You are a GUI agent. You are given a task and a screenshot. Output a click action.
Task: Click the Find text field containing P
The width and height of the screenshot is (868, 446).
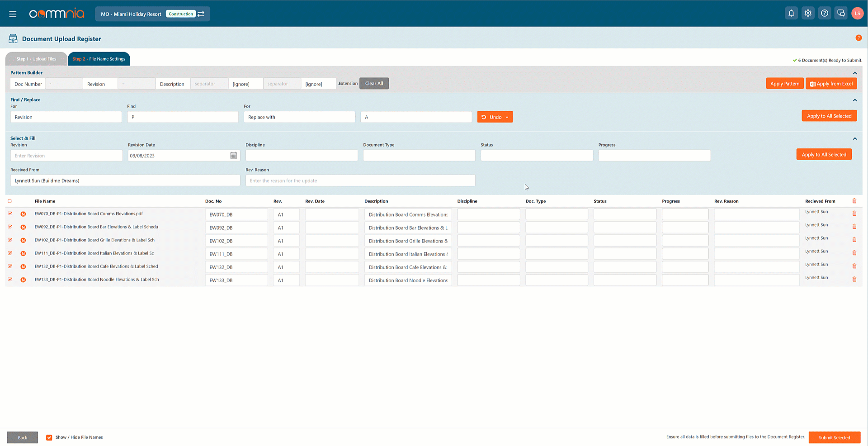click(x=183, y=117)
